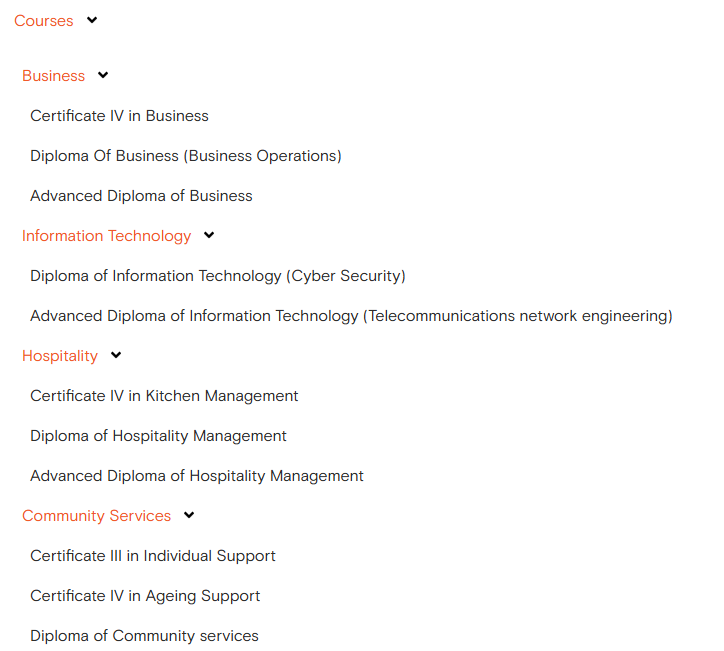Choose Certificate IV in Ageing Support
Viewport: 724px width, 651px height.
coord(145,596)
